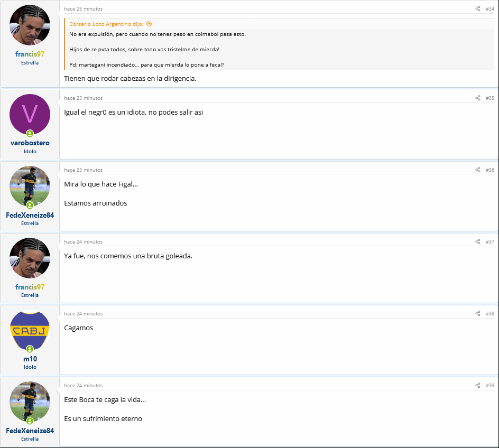499x448 pixels.
Task: Open FedeXeneize84 profile from post #36
Action: pyautogui.click(x=30, y=215)
